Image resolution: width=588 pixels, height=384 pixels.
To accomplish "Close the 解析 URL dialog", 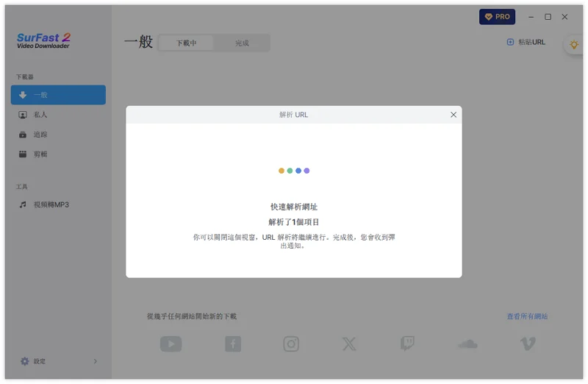I will [x=453, y=115].
